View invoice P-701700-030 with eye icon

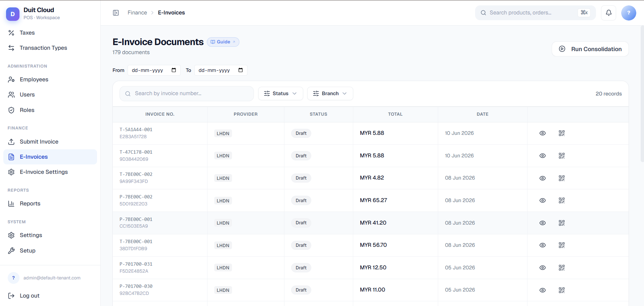543,290
